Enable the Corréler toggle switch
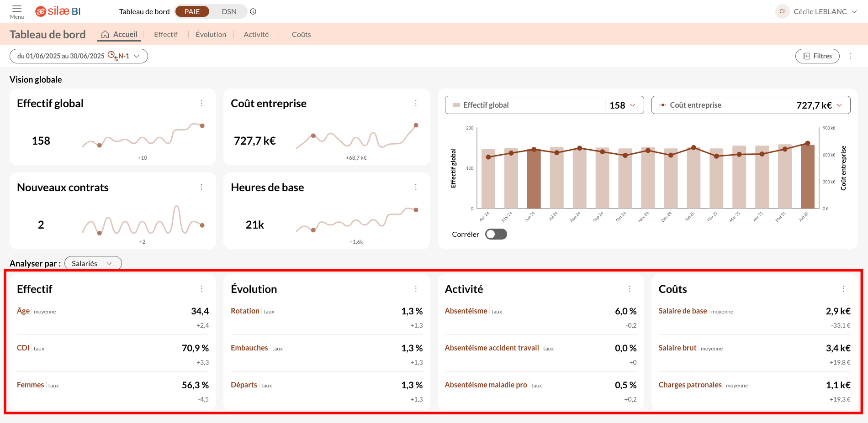 pos(496,234)
